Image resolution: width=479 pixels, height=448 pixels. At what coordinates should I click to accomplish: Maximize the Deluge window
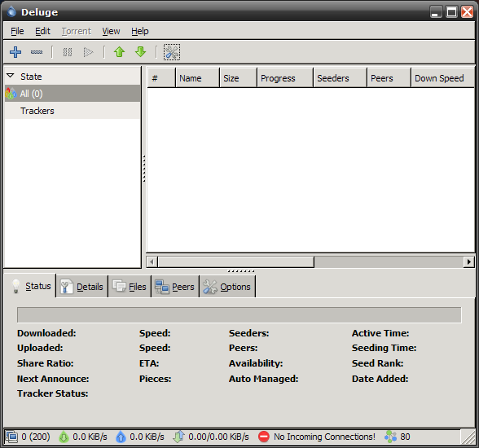451,12
